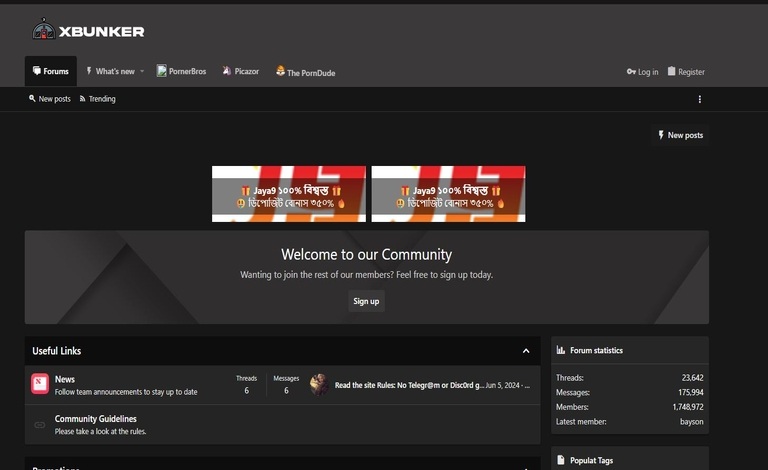Expand the What's new dropdown arrow
The width and height of the screenshot is (768, 470).
[142, 71]
